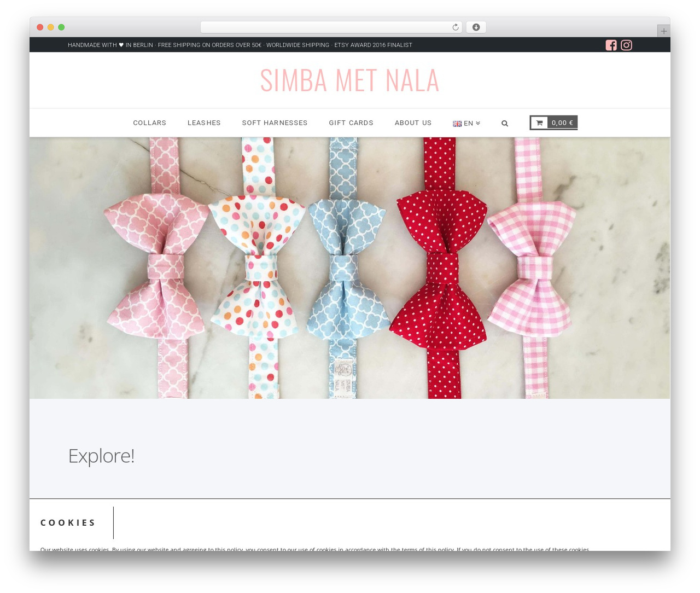
Task: Expand the EN language dropdown
Action: (466, 123)
